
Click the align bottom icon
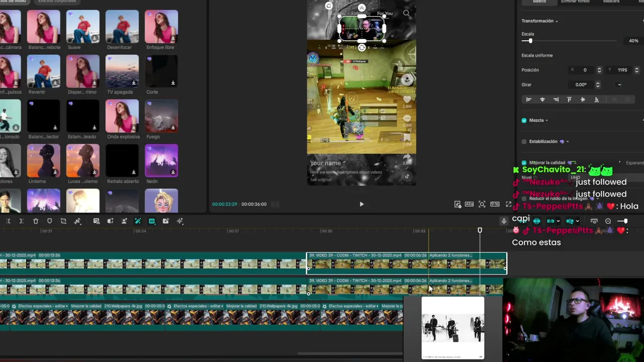pos(597,100)
